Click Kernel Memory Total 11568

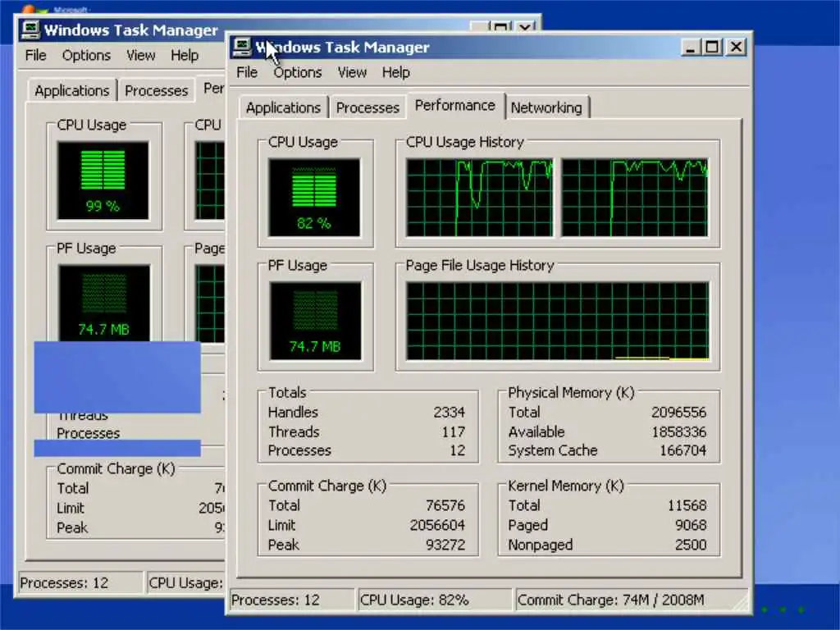tap(687, 505)
